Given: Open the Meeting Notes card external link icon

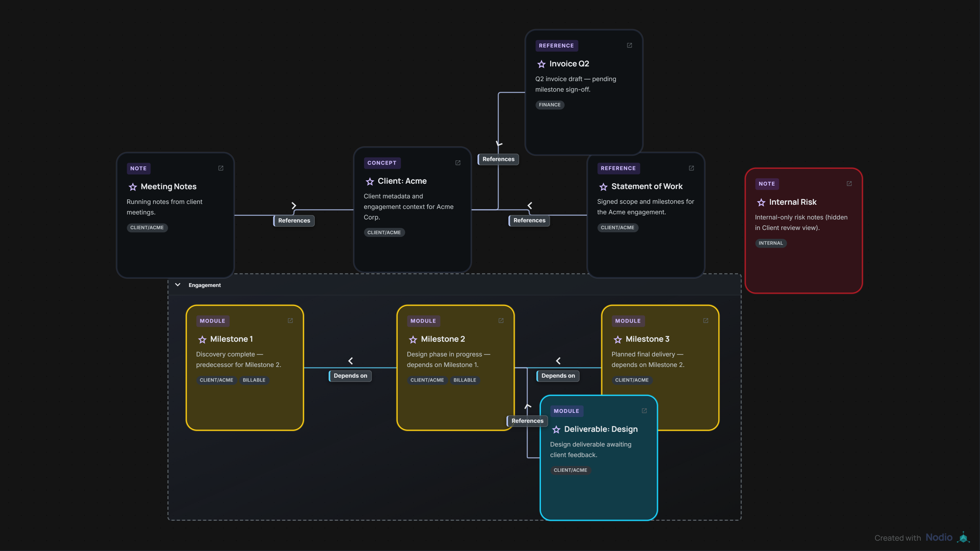Looking at the screenshot, I should tap(221, 168).
